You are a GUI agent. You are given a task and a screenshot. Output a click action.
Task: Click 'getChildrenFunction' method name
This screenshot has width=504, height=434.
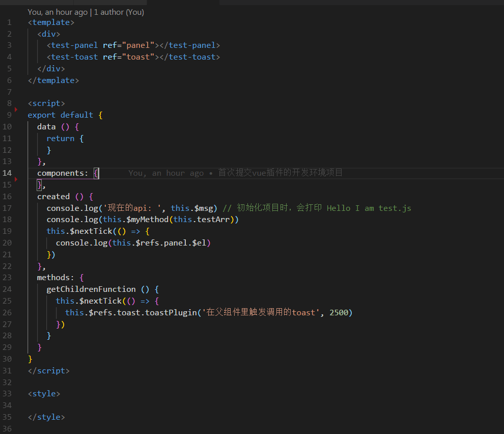click(x=91, y=289)
